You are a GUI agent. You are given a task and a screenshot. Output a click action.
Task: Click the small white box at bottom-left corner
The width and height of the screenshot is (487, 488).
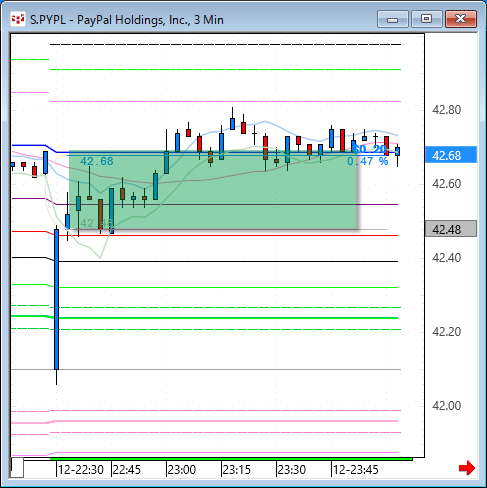(17, 467)
